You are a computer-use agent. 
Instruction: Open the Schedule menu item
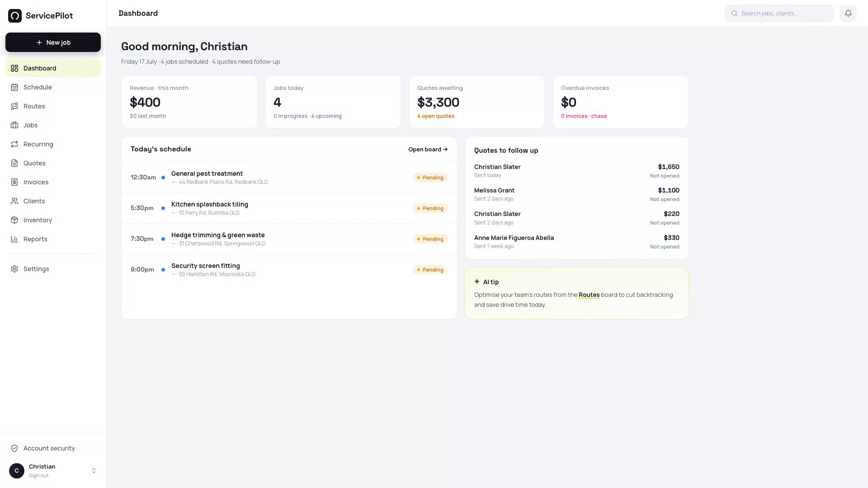coord(53,87)
